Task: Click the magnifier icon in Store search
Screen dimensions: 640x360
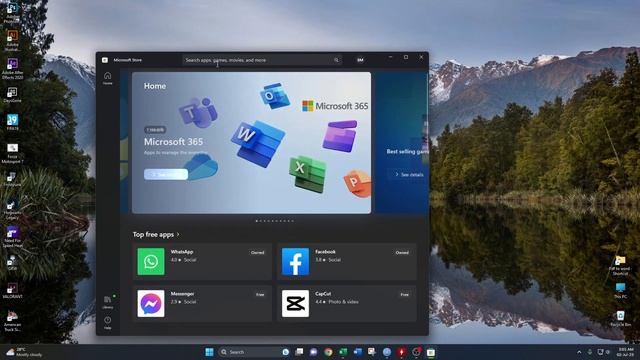Action: click(336, 60)
